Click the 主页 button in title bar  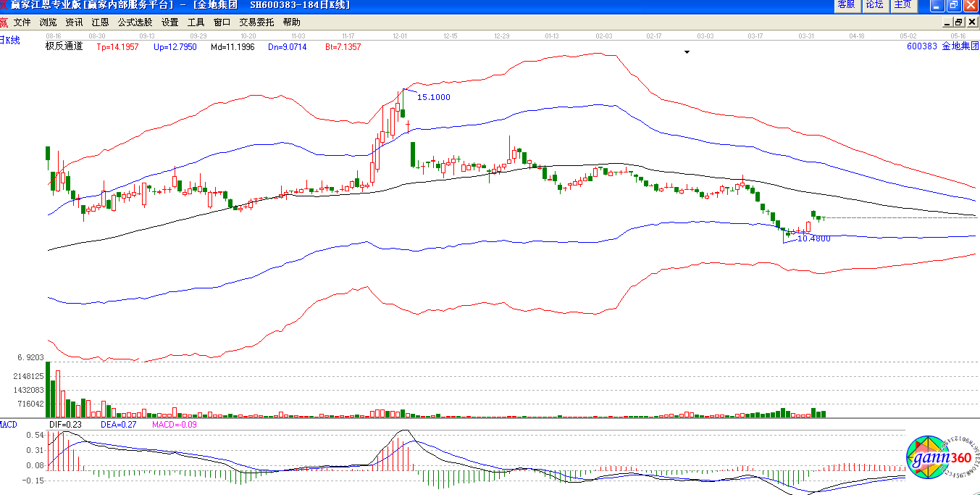pyautogui.click(x=902, y=5)
